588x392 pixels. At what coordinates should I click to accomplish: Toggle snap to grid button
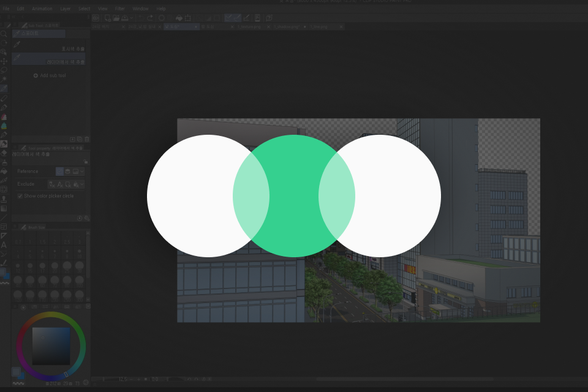246,18
